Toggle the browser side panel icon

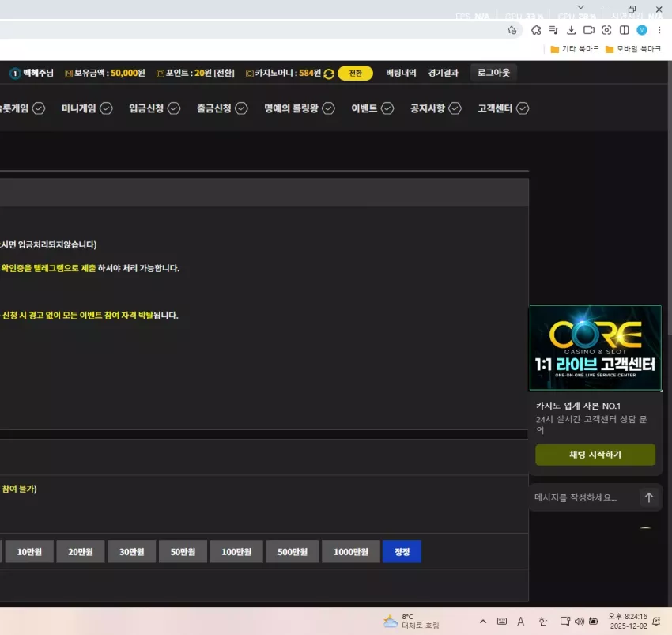coord(624,30)
